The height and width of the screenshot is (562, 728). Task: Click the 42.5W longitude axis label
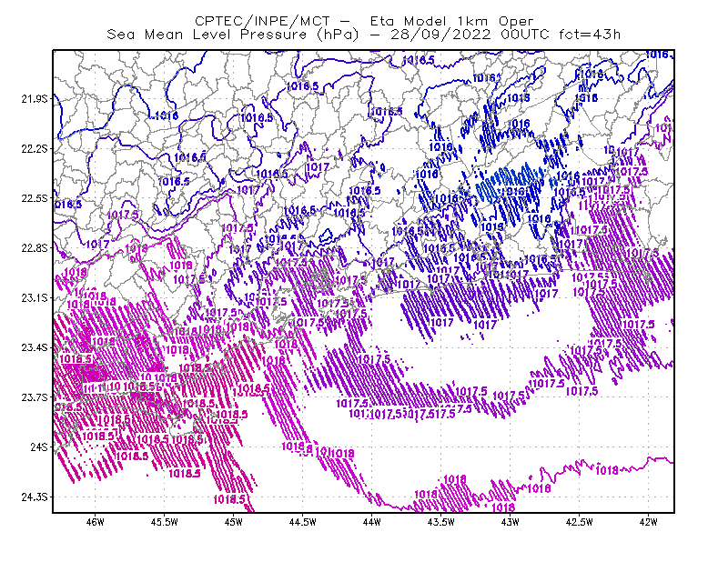580,522
